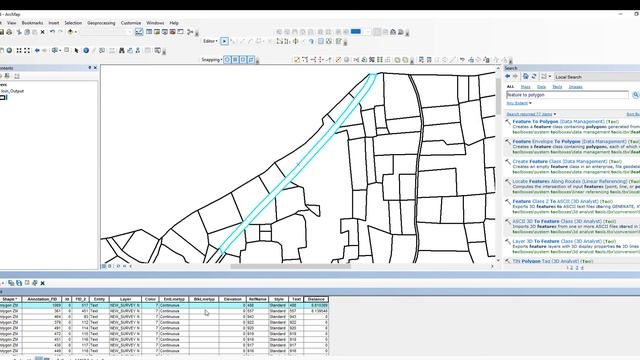Filter search results by Tools
This screenshot has height=360, width=640.
coord(557,87)
